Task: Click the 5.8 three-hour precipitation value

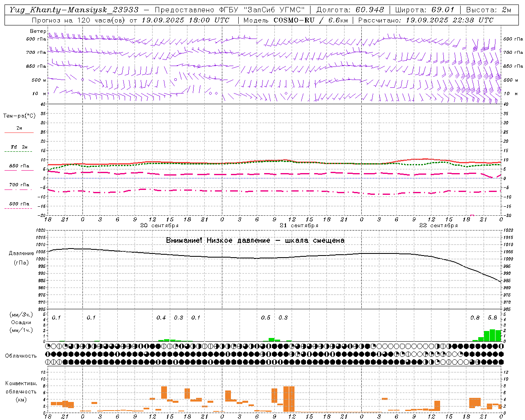Action: (x=493, y=318)
